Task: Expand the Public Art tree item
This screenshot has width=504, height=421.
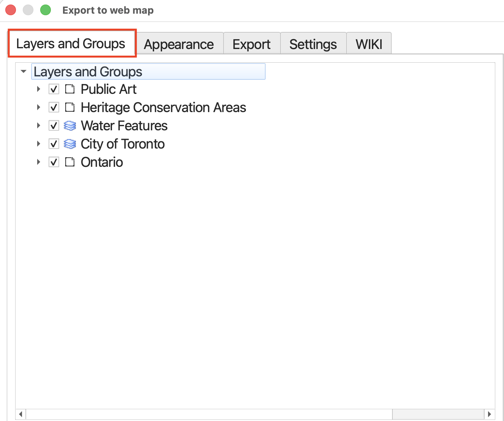Action: point(38,89)
